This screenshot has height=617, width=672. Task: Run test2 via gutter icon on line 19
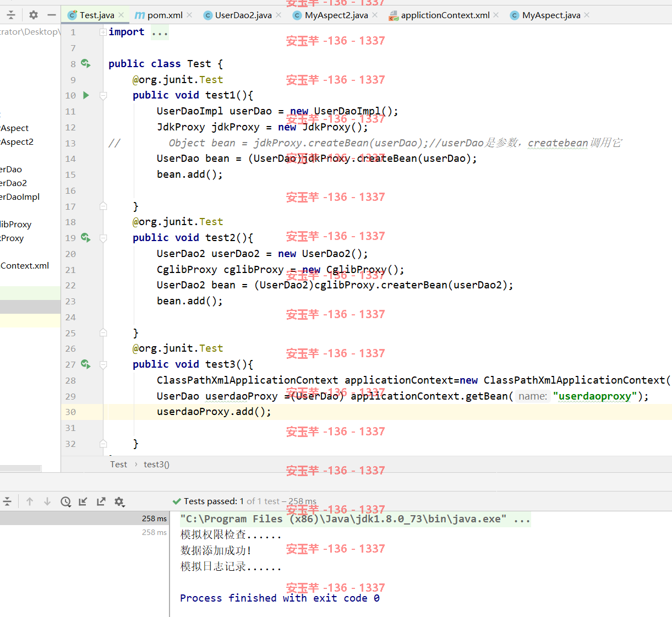pyautogui.click(x=85, y=237)
